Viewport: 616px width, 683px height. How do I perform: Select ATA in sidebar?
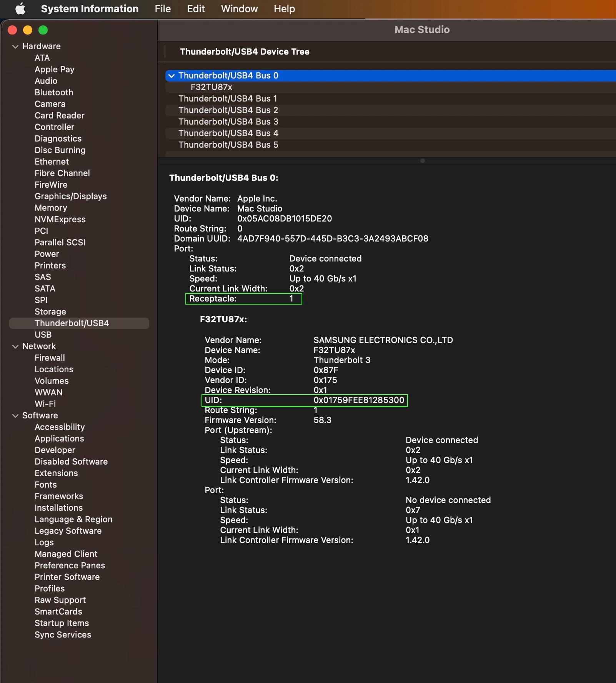(x=42, y=58)
